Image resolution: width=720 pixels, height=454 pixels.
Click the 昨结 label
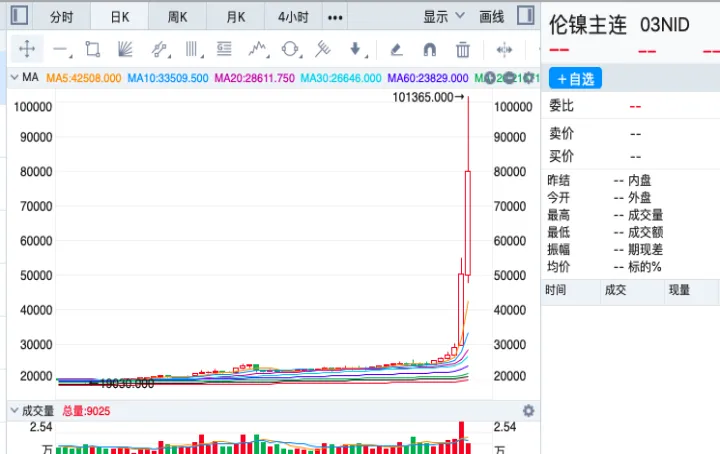558,180
